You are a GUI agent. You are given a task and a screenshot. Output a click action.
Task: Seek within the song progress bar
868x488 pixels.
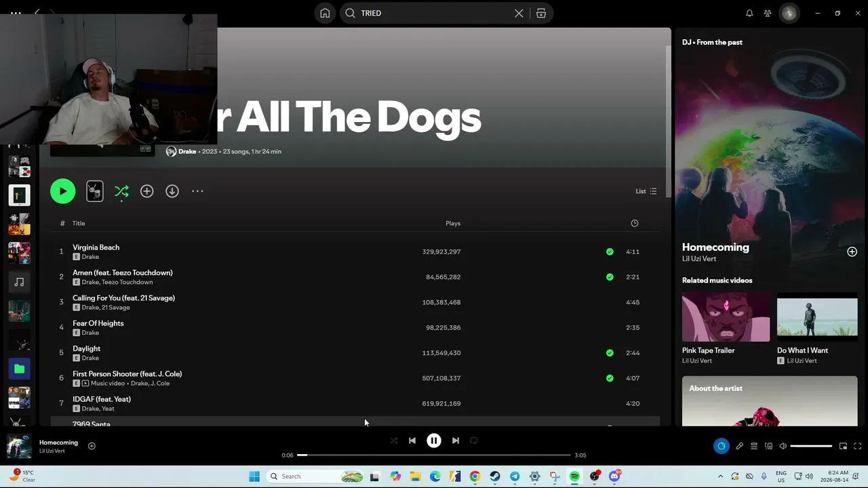tap(434, 455)
